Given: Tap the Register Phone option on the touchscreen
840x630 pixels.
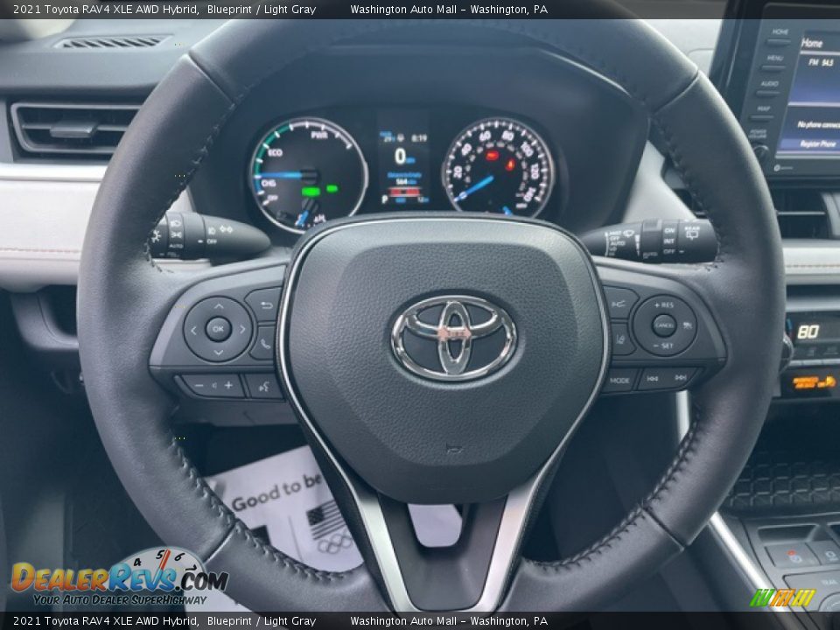Looking at the screenshot, I should point(818,143).
